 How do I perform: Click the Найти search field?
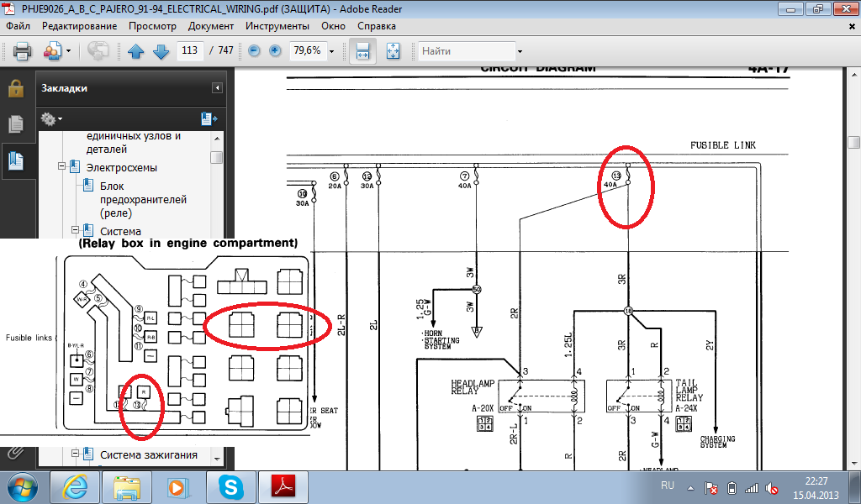point(467,51)
